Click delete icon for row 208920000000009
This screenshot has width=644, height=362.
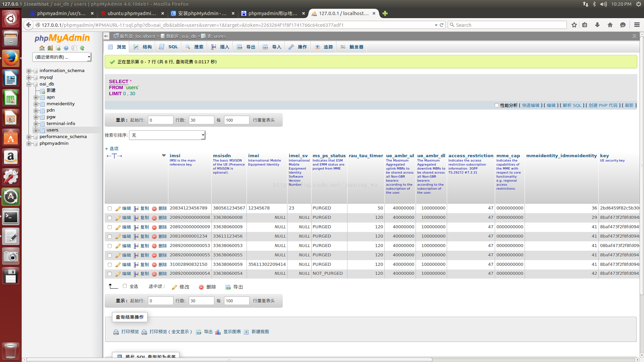point(154,227)
